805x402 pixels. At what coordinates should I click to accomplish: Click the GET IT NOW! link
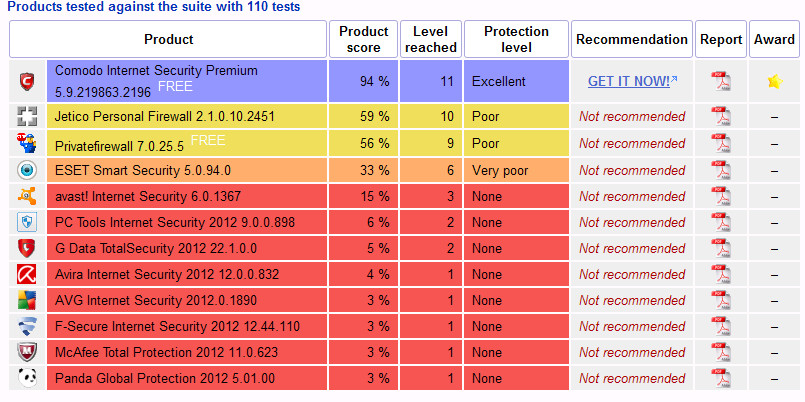pyautogui.click(x=629, y=81)
